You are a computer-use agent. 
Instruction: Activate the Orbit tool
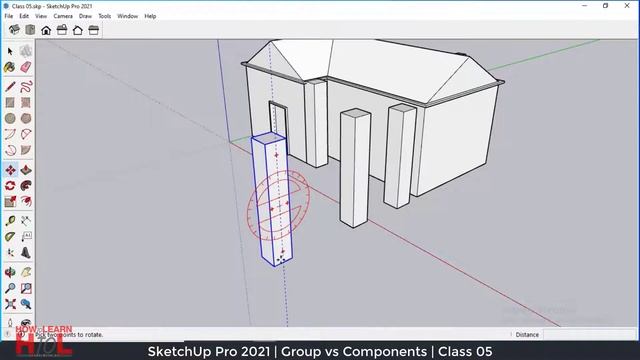click(10, 272)
